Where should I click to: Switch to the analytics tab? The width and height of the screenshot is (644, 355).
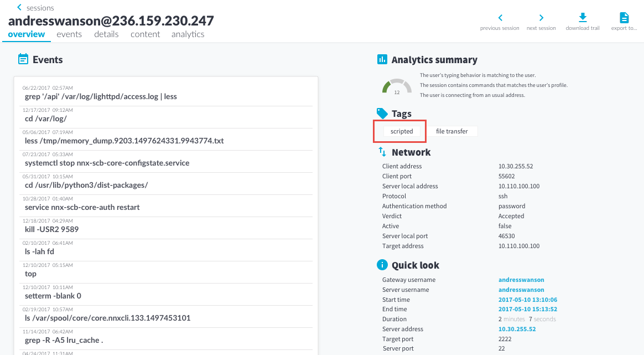pyautogui.click(x=188, y=34)
